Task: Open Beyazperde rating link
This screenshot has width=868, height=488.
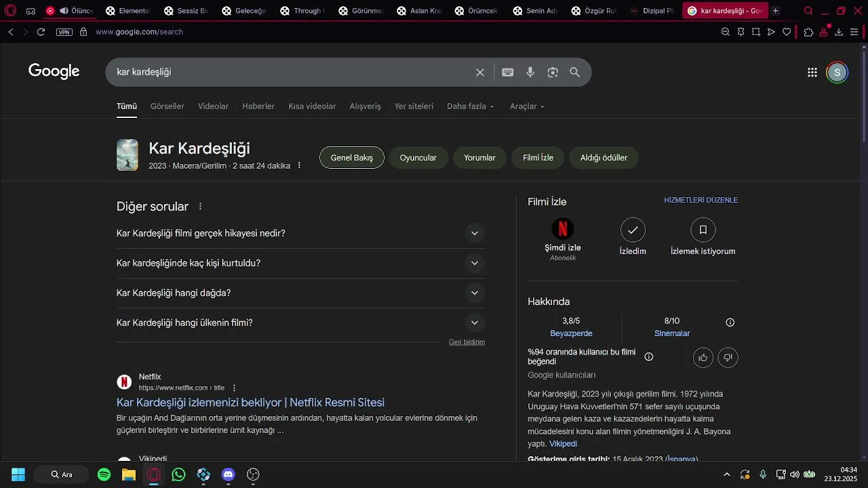Action: click(571, 333)
